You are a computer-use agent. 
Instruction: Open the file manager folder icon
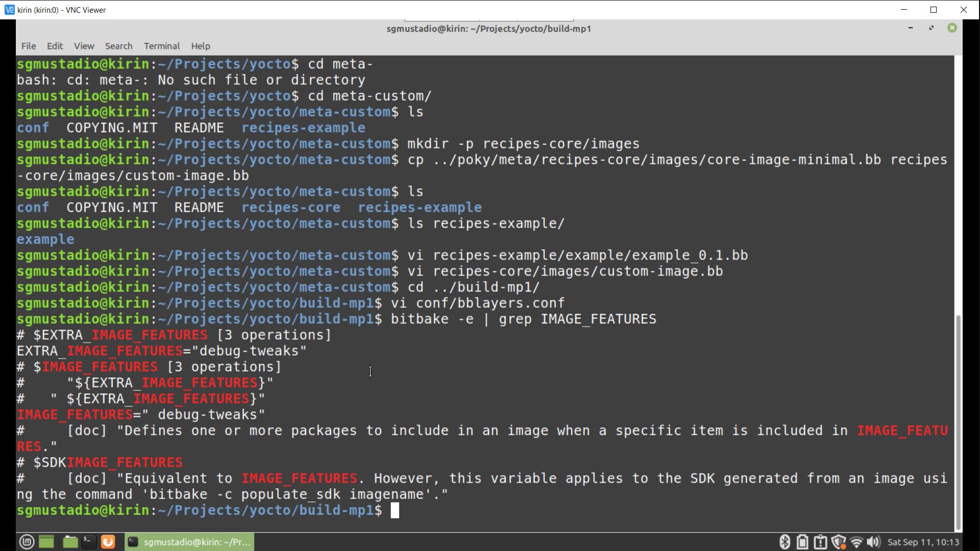tap(70, 542)
